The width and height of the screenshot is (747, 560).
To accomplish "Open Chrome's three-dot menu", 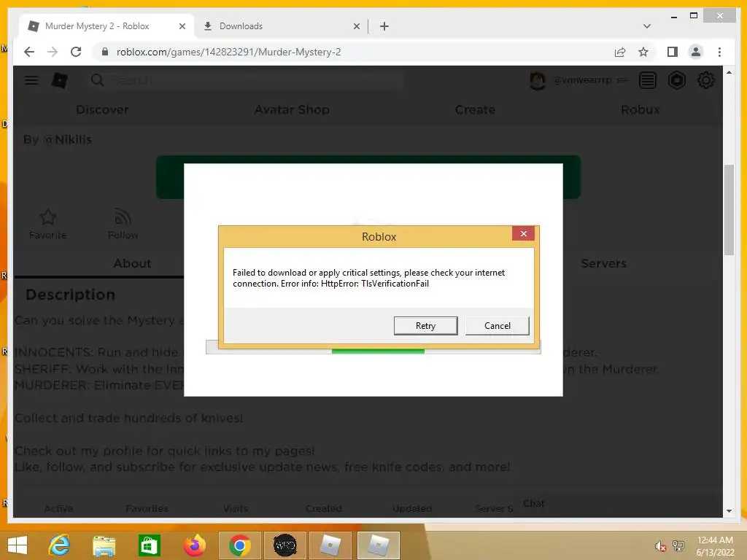I will (x=719, y=52).
